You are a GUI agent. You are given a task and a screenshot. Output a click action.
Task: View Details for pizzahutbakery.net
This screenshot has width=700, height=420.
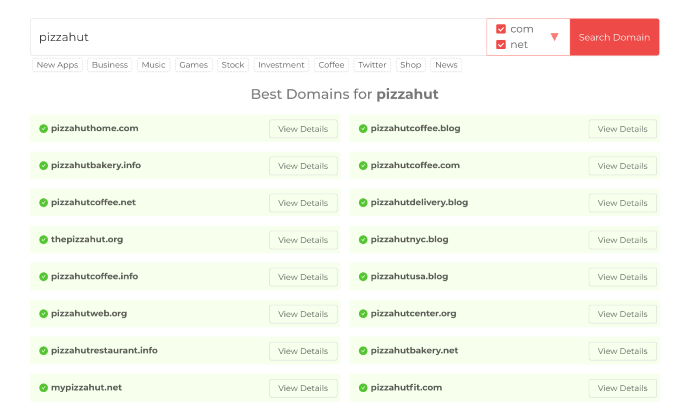(x=623, y=351)
